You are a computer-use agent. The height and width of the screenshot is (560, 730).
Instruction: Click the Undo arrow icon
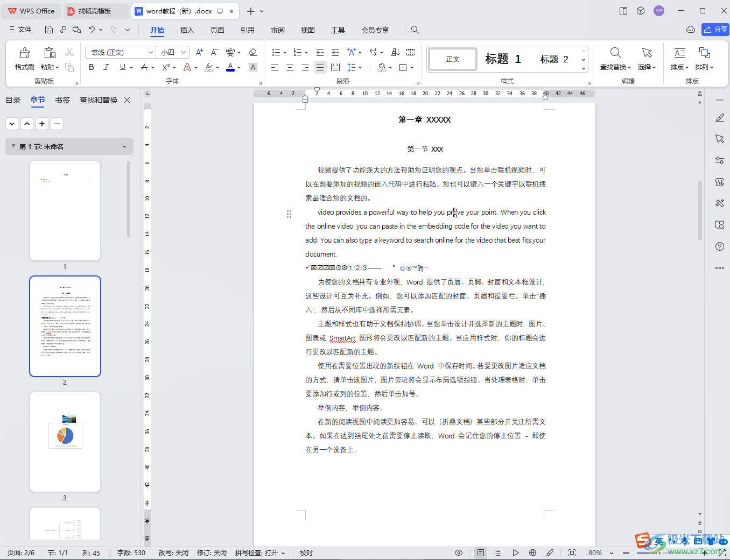(92, 30)
